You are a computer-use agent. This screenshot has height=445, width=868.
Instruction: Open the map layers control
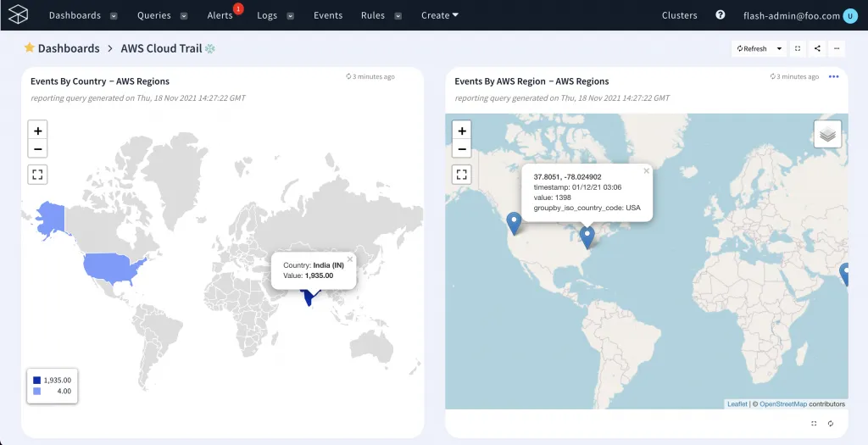tap(827, 134)
